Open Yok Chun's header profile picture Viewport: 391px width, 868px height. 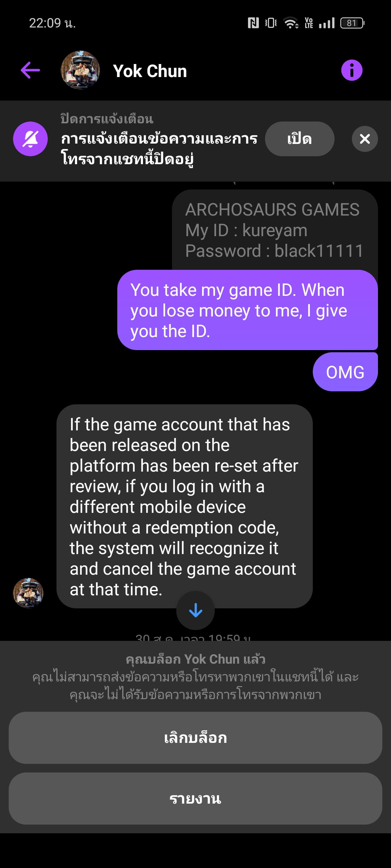(x=80, y=70)
